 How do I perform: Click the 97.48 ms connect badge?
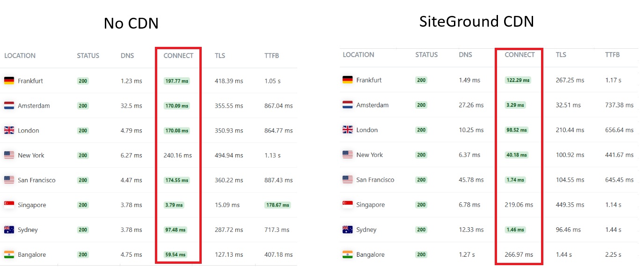pos(176,230)
